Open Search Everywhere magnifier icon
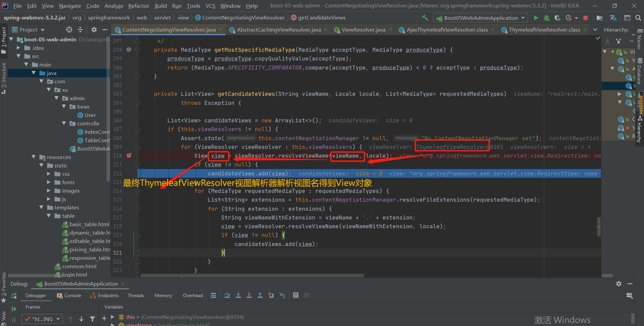The height and width of the screenshot is (326, 644). (638, 18)
